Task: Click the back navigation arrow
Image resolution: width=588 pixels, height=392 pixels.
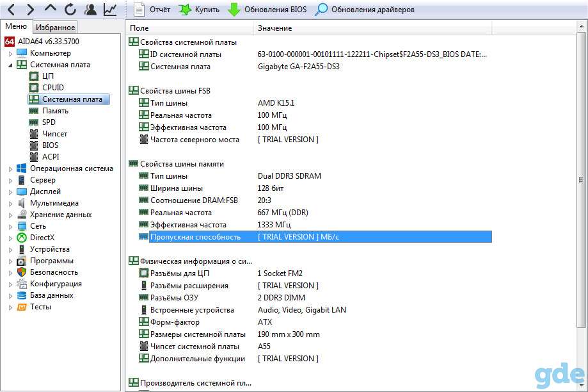Action: pyautogui.click(x=12, y=10)
